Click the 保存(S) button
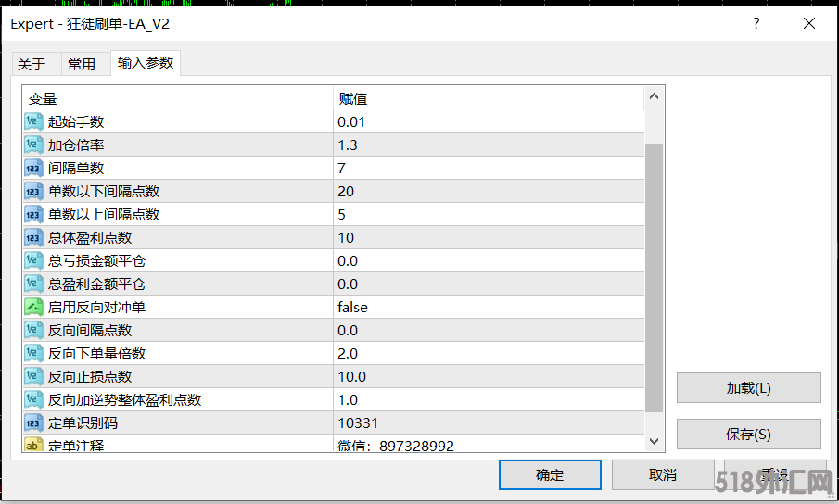839x504 pixels. [748, 434]
